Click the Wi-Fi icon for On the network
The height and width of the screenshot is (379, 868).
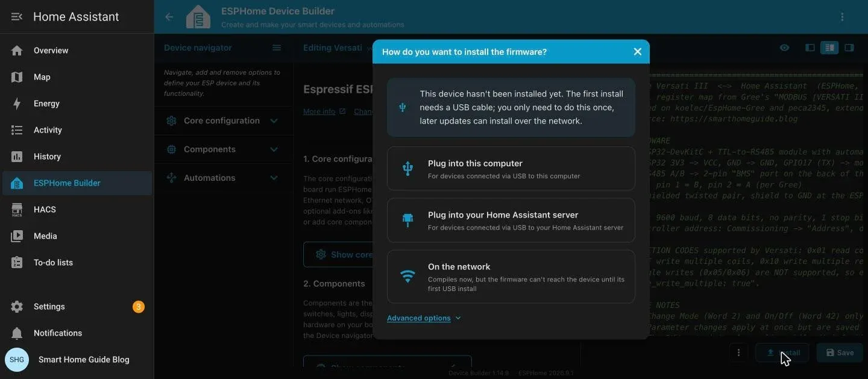click(x=408, y=277)
